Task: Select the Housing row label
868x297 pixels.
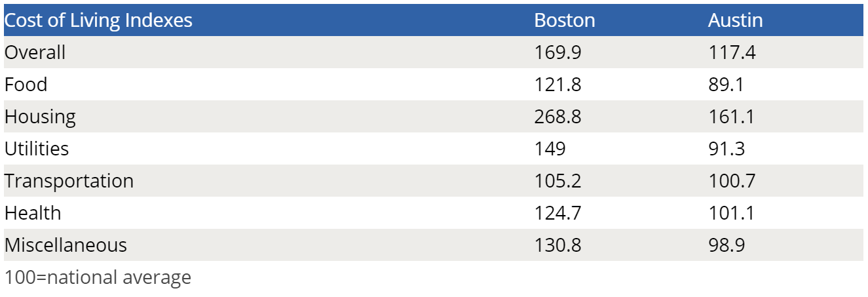Action: [x=40, y=117]
